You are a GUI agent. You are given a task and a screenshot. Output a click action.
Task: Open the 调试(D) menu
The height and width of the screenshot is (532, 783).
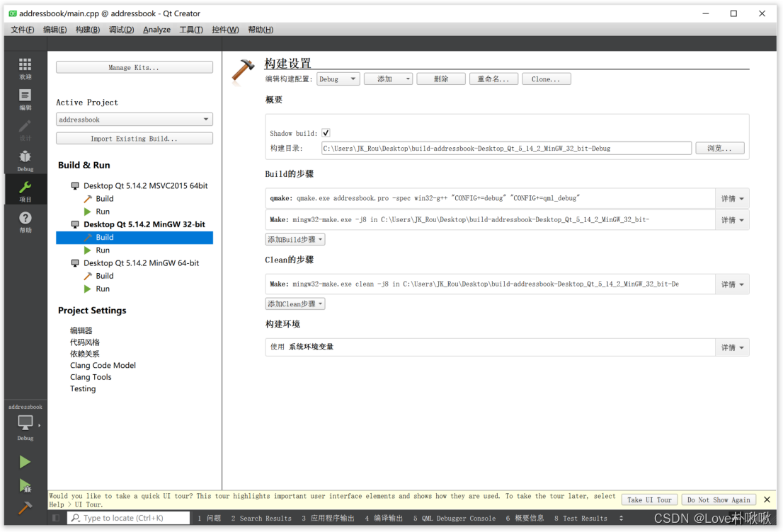(121, 30)
